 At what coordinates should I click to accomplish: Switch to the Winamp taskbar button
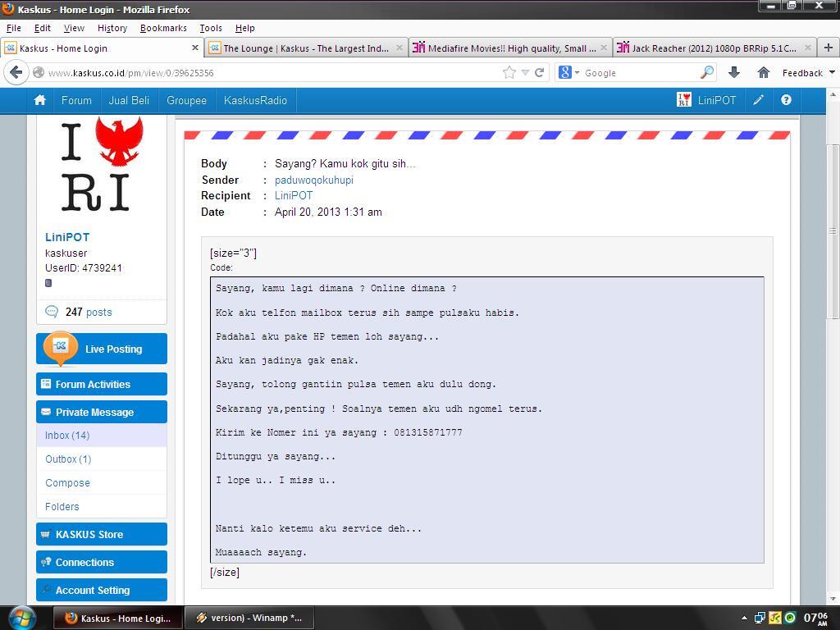coord(249,618)
